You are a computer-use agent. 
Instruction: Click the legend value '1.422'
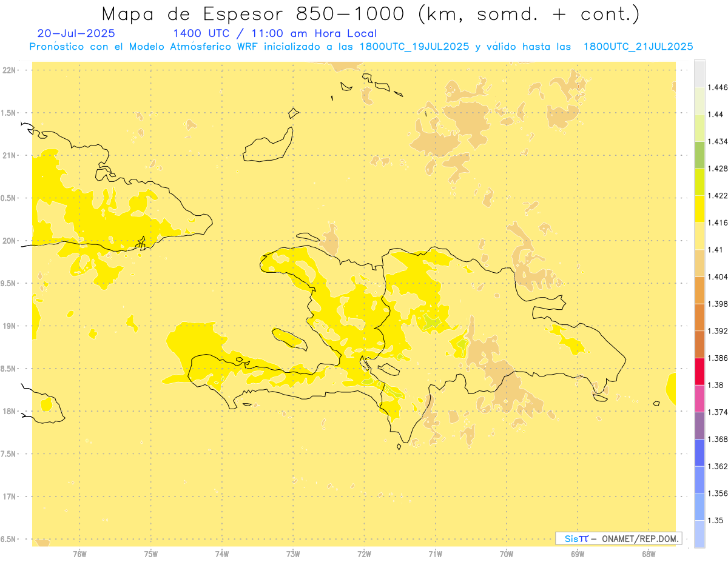[718, 195]
